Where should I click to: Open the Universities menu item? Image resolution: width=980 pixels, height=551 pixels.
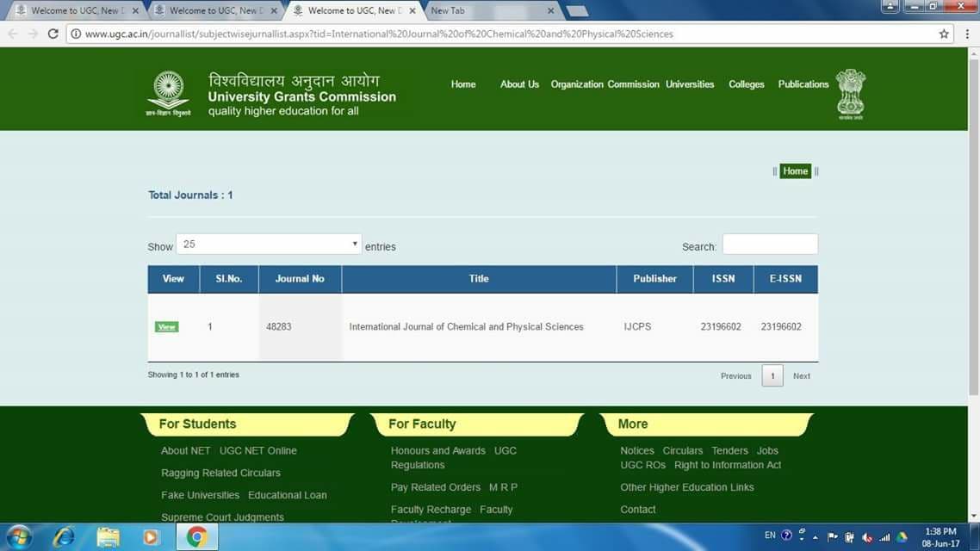click(690, 84)
